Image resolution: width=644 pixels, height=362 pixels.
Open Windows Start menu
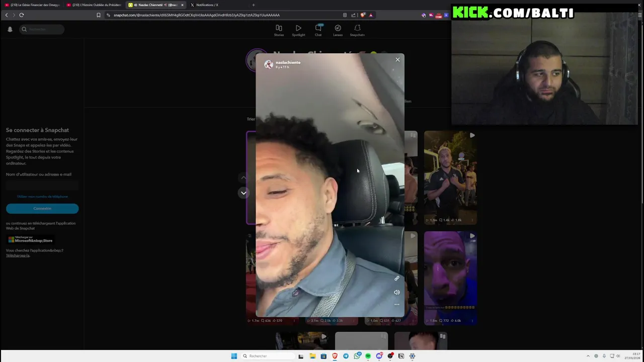click(234, 356)
